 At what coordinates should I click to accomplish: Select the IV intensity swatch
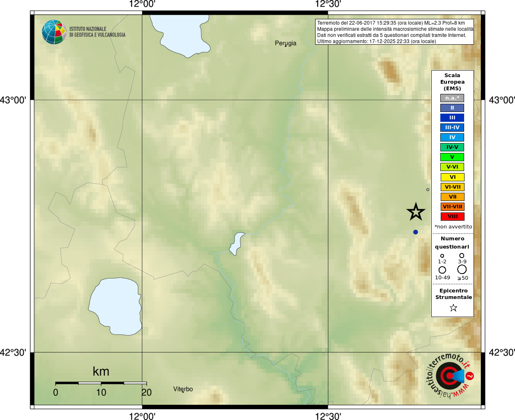[452, 137]
